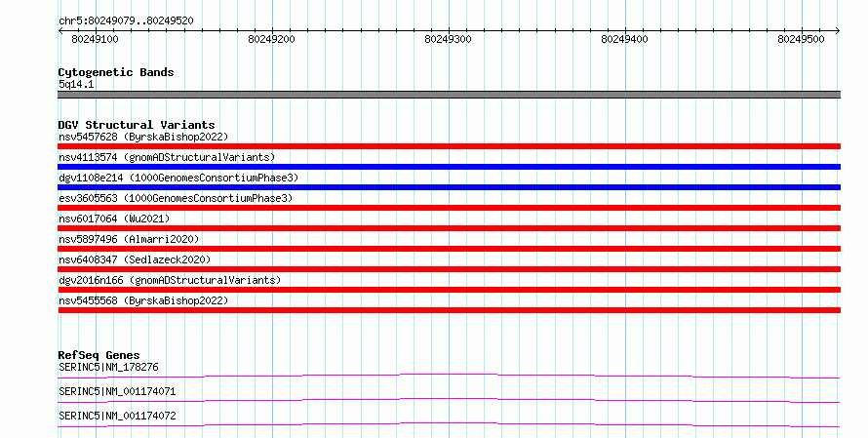This screenshot has width=868, height=438.
Task: Click the red bar for nsv5897496
Action: [x=449, y=249]
